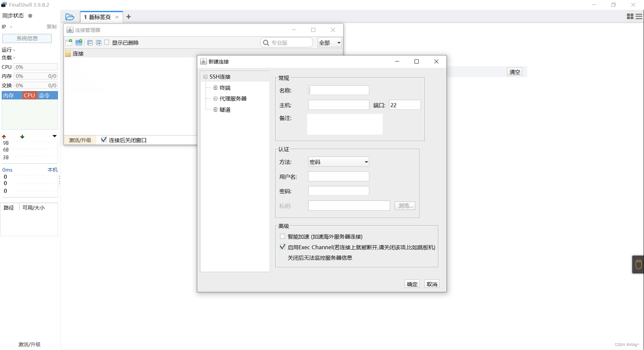Click the Java icon of 新建连接 dialog
This screenshot has height=350, width=644.
204,61
